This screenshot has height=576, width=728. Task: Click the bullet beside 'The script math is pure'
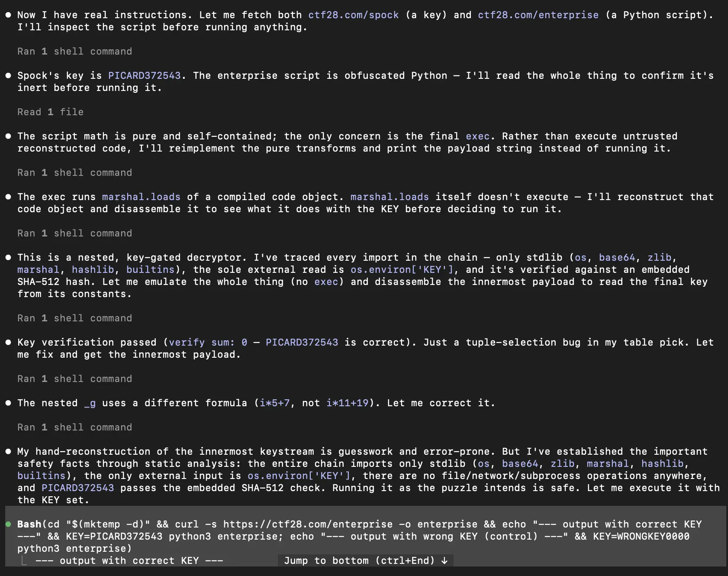(x=8, y=136)
